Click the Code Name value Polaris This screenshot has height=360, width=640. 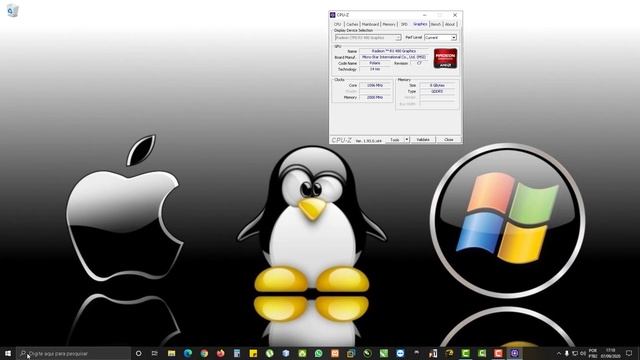pos(375,63)
